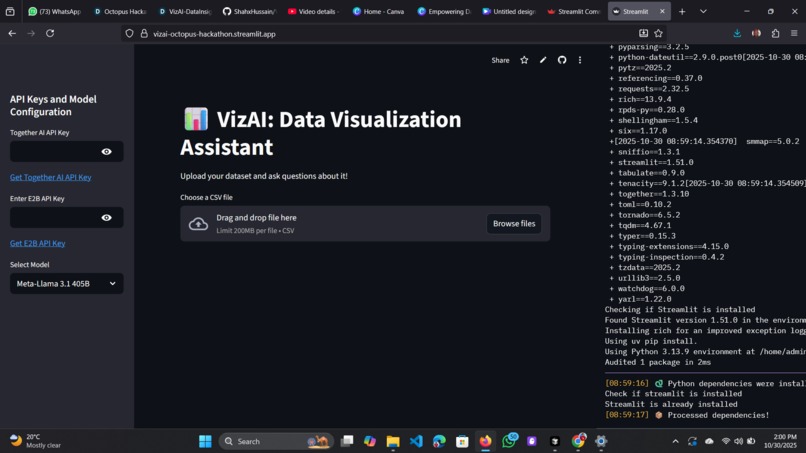Switch to the Octopus Hackathon tab
Image resolution: width=806 pixels, height=453 pixels.
click(121, 11)
